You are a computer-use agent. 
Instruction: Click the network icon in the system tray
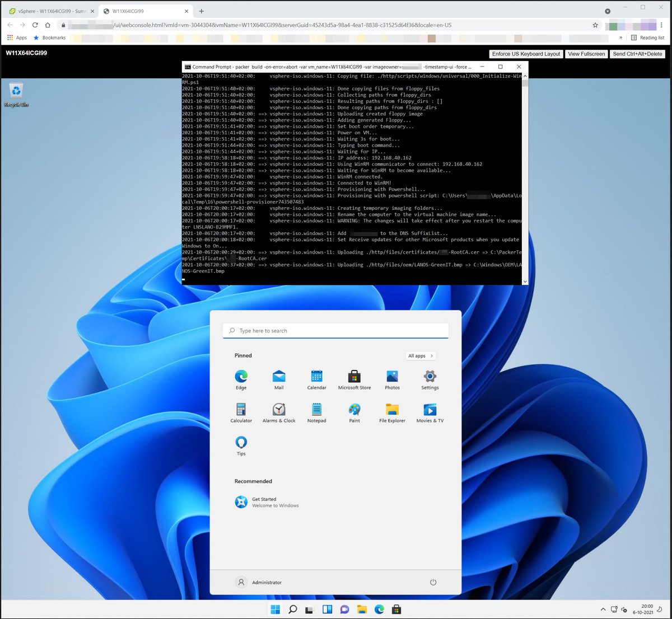[x=614, y=609]
